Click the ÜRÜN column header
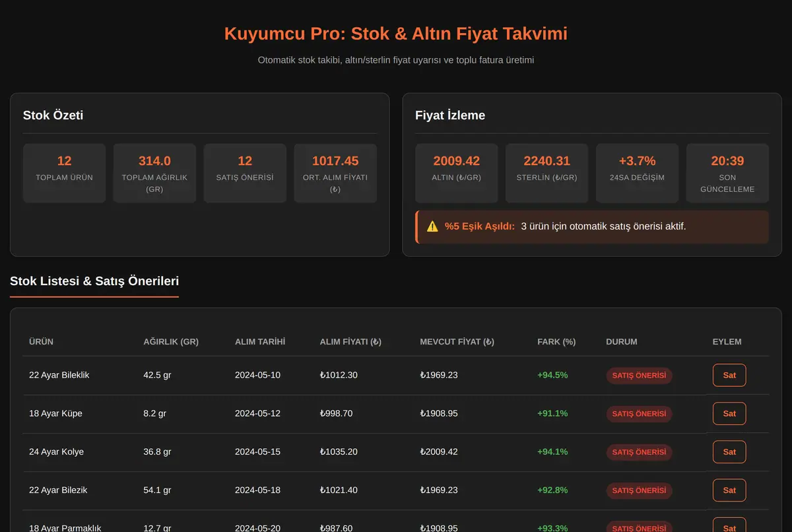The image size is (792, 532). tap(41, 342)
